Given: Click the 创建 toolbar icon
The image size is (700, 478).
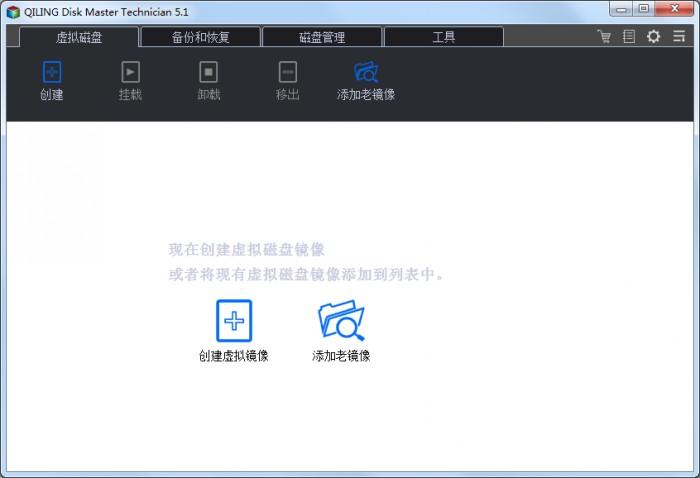Looking at the screenshot, I should click(52, 72).
